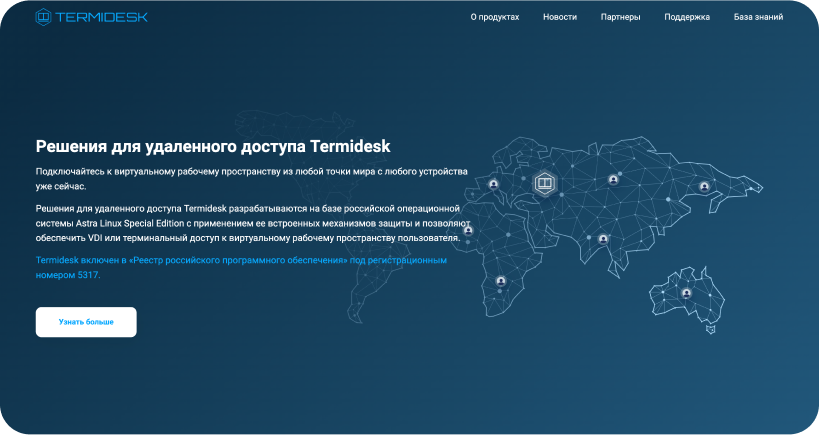
Task: Open the «О продуктах» menu item
Action: point(495,17)
